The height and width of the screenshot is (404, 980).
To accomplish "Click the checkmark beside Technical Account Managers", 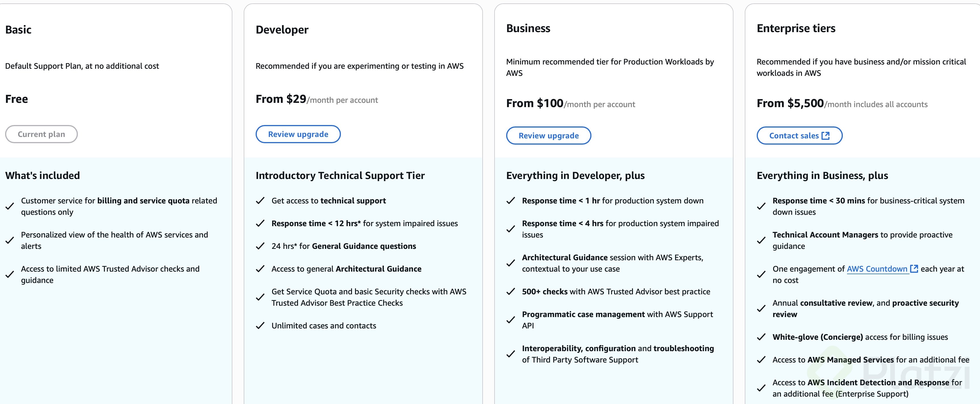I will click(761, 240).
